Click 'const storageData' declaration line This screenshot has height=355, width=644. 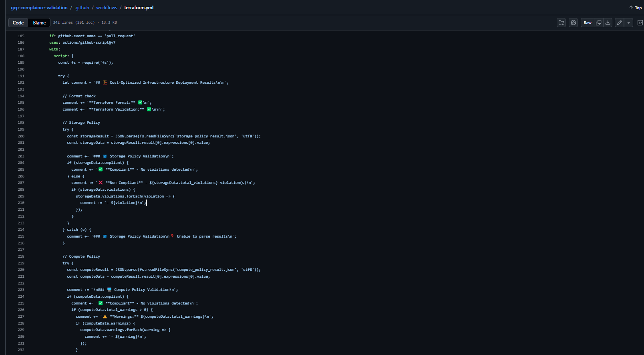coord(139,143)
